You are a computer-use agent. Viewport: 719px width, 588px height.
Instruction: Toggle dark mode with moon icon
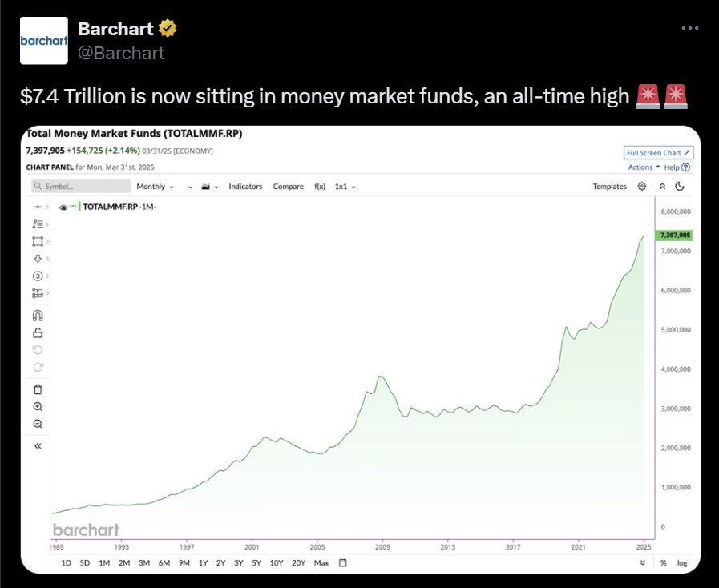click(x=681, y=186)
